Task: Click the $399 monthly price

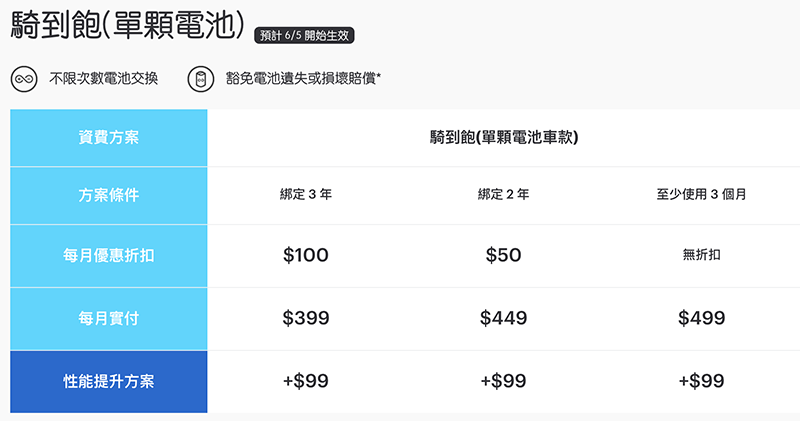Action: point(305,319)
